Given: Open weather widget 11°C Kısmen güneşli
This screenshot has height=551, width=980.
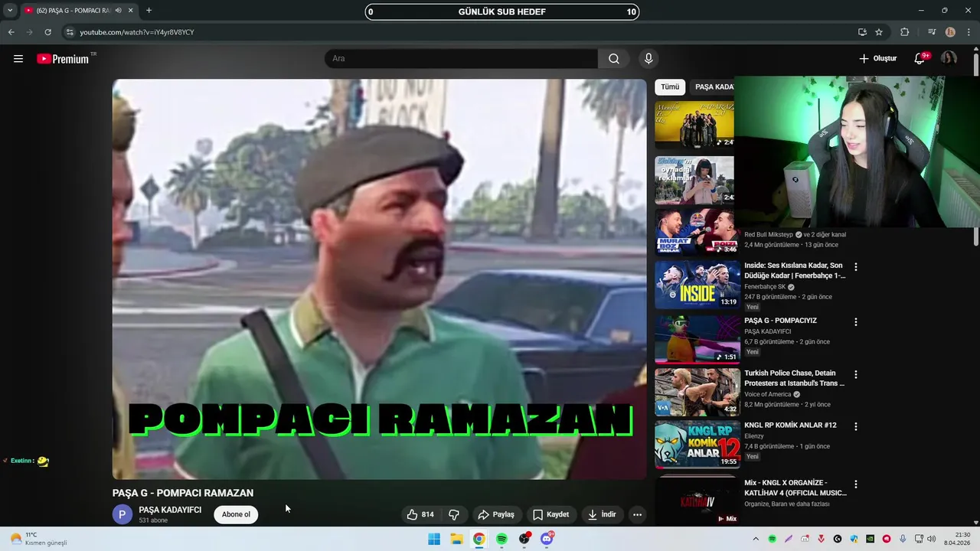Looking at the screenshot, I should click(38, 539).
